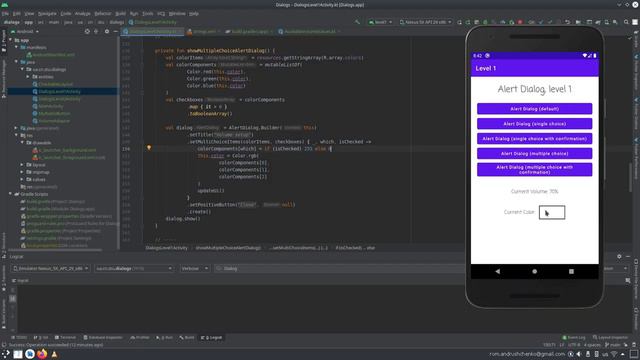
Task: Open the Terminal tool window tab
Action: point(65,338)
